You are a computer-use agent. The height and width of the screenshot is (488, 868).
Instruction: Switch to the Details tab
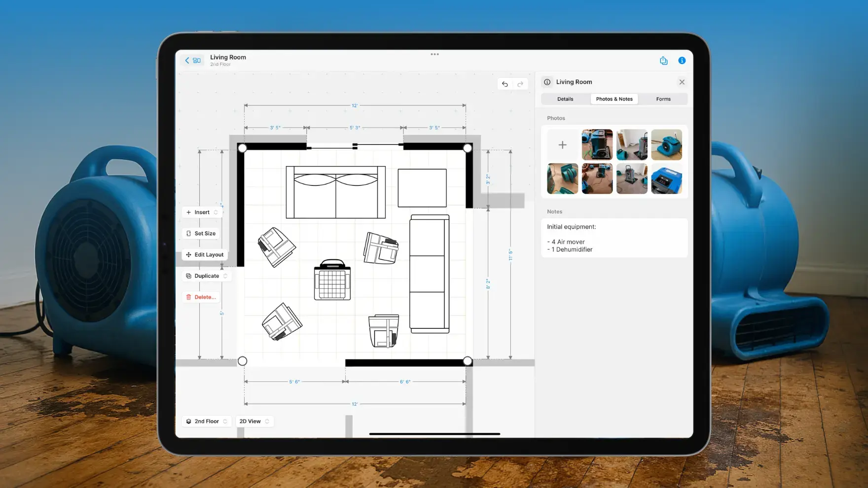565,99
